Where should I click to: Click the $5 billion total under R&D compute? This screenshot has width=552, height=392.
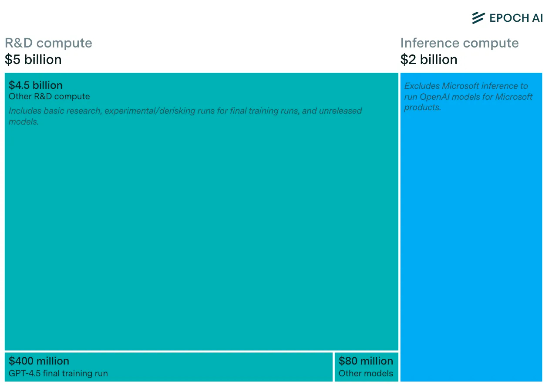click(33, 60)
